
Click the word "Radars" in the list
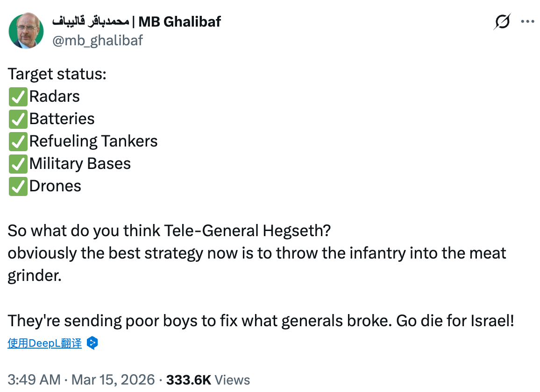(x=54, y=97)
